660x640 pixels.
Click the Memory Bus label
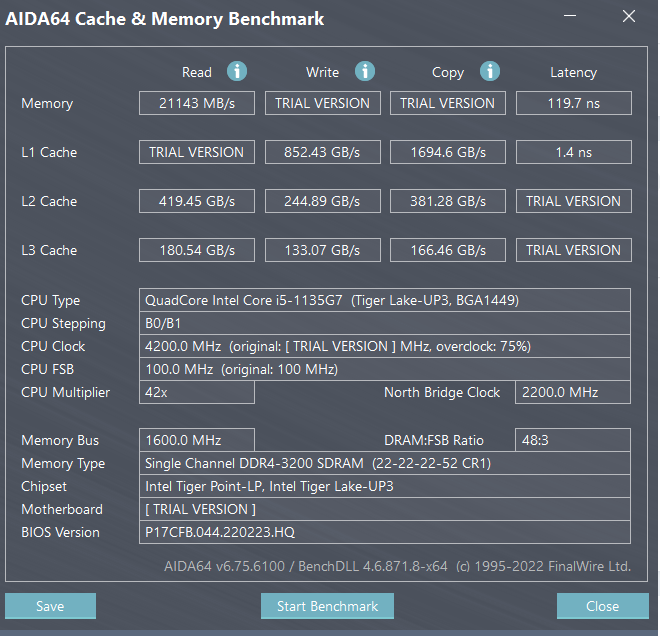tap(60, 440)
